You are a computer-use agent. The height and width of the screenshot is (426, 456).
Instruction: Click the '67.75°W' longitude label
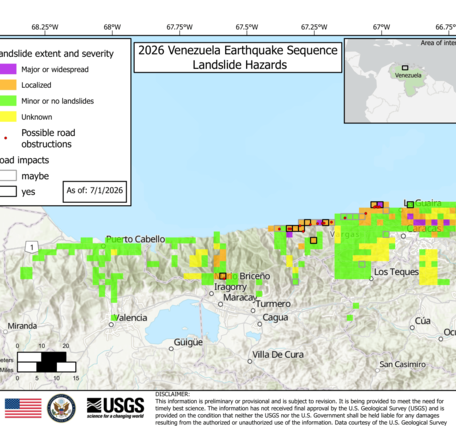pyautogui.click(x=180, y=27)
